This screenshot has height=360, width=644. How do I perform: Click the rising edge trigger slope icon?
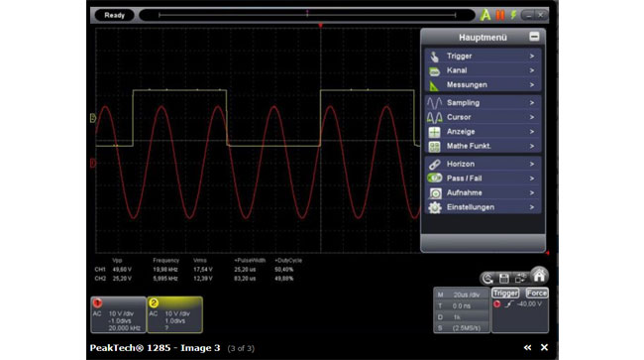pos(509,304)
